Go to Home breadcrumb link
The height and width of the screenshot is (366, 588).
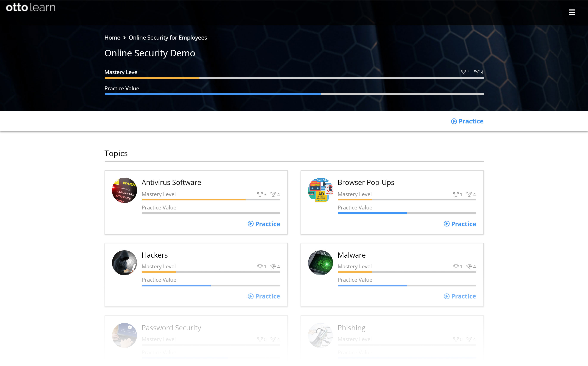pyautogui.click(x=112, y=37)
